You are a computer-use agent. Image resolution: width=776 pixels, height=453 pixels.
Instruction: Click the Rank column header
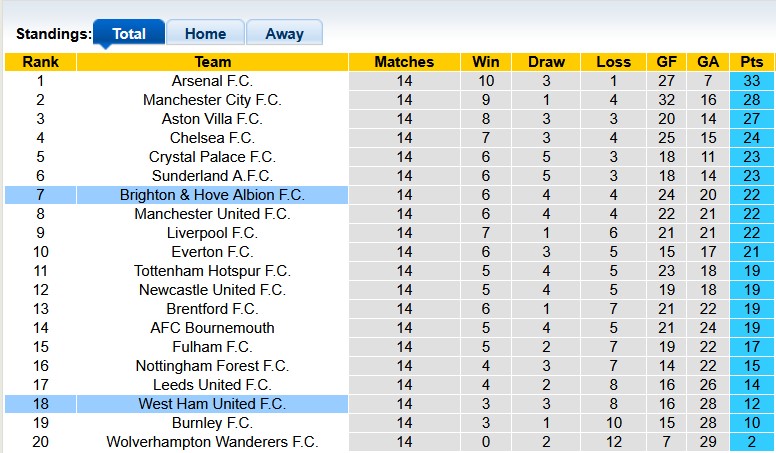point(40,62)
